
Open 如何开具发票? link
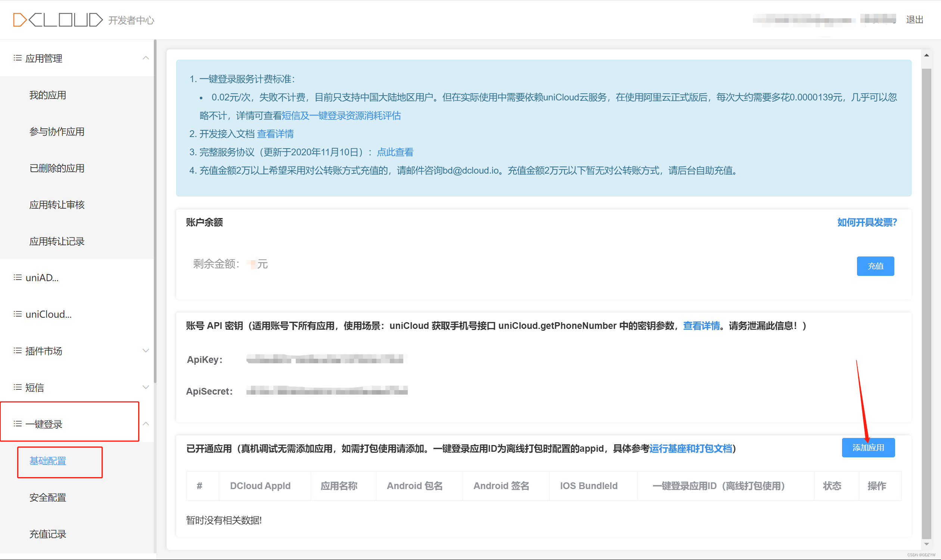click(x=867, y=223)
